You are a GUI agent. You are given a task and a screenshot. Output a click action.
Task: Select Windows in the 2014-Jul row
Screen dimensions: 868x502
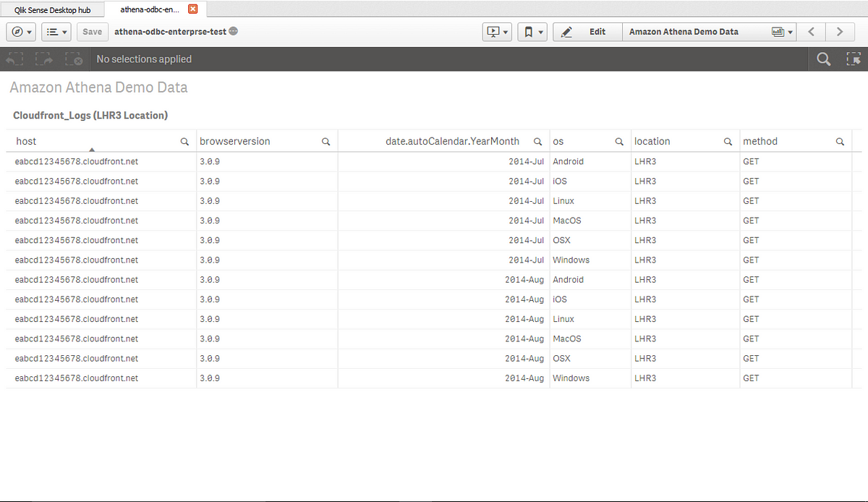click(x=571, y=260)
